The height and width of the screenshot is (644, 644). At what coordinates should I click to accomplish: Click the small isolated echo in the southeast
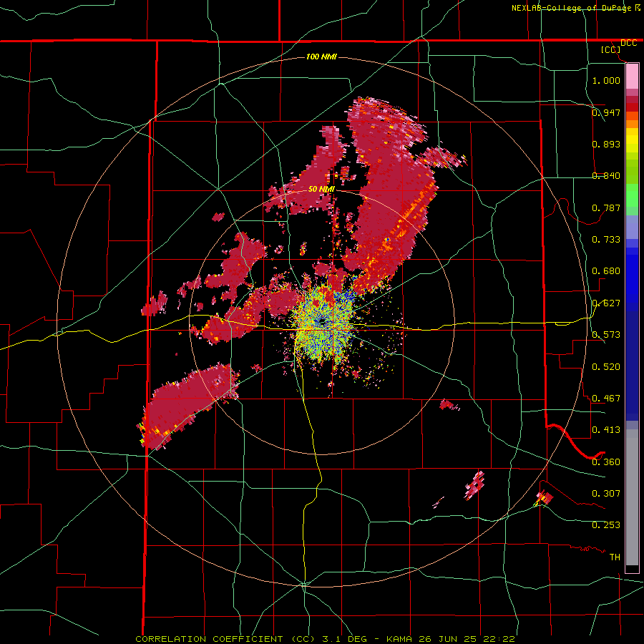click(475, 485)
